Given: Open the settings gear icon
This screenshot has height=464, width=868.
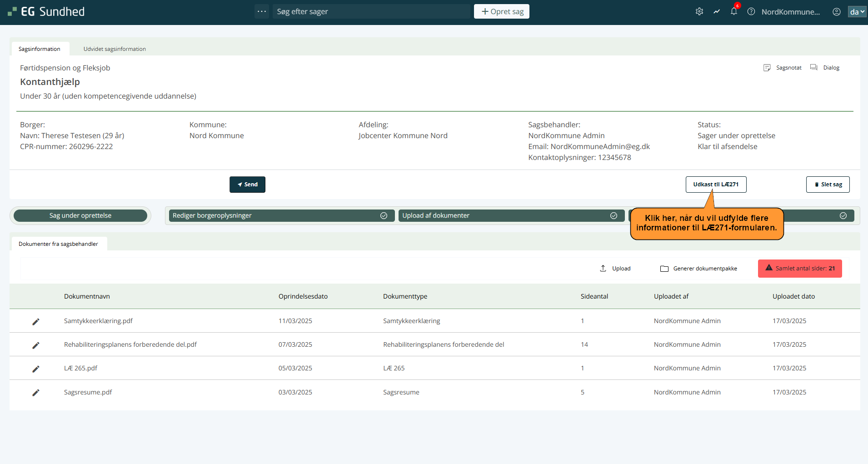Looking at the screenshot, I should pyautogui.click(x=699, y=12).
